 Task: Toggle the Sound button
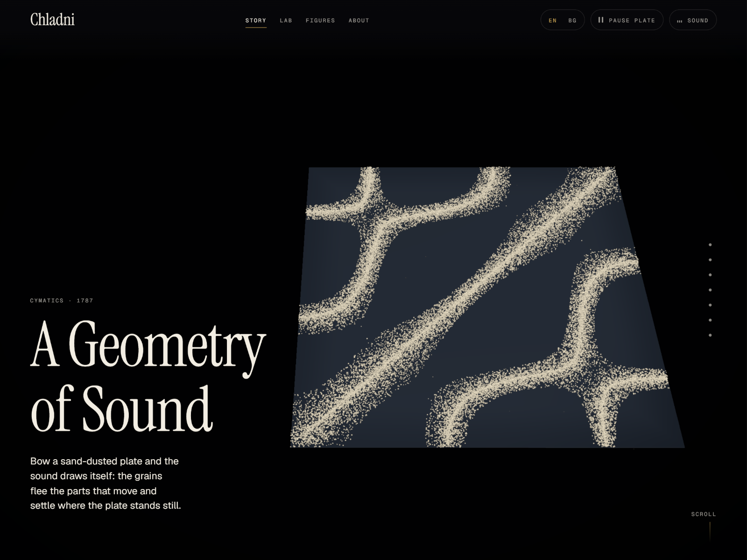click(693, 20)
